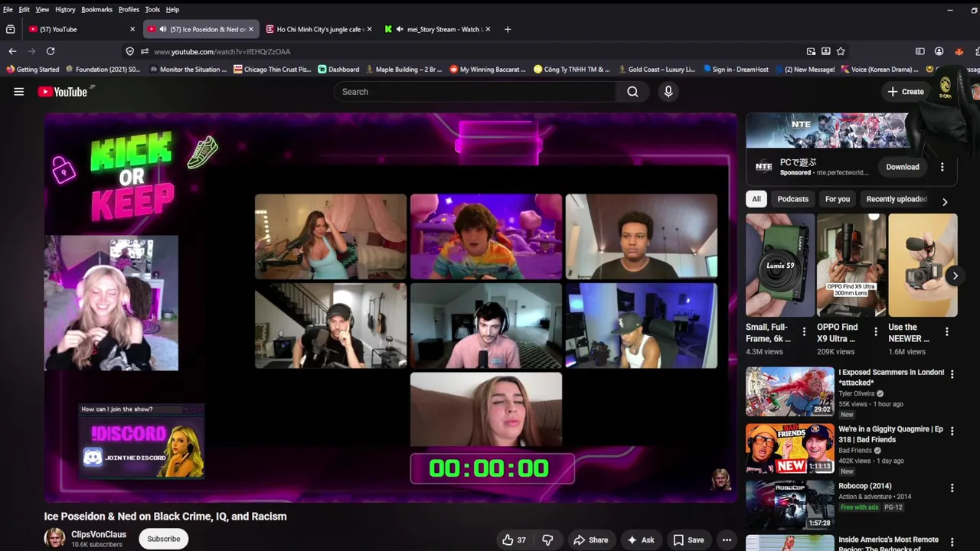Open the Tyler Oliveira channel link
This screenshot has width=980, height=551.
tap(856, 393)
